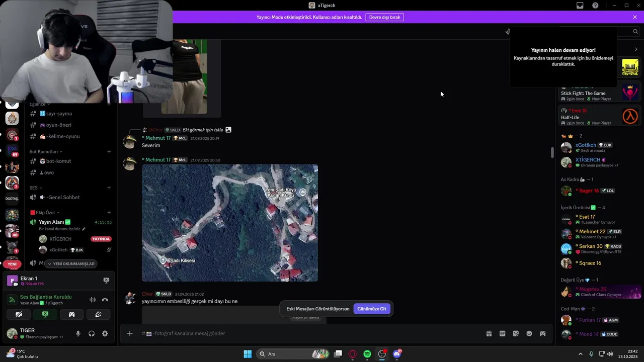Open Opera browser from the taskbar

pos(353,354)
